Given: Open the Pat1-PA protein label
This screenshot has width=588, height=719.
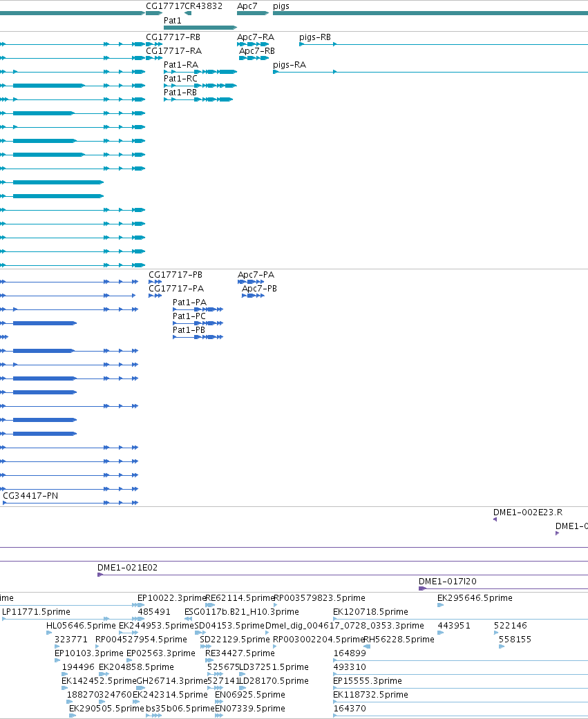Looking at the screenshot, I should 189,303.
